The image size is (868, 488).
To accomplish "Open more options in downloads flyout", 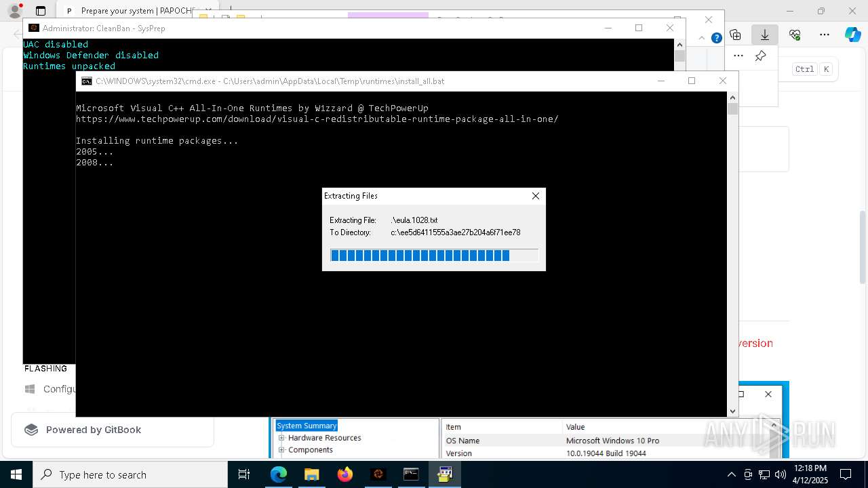I will [x=738, y=56].
